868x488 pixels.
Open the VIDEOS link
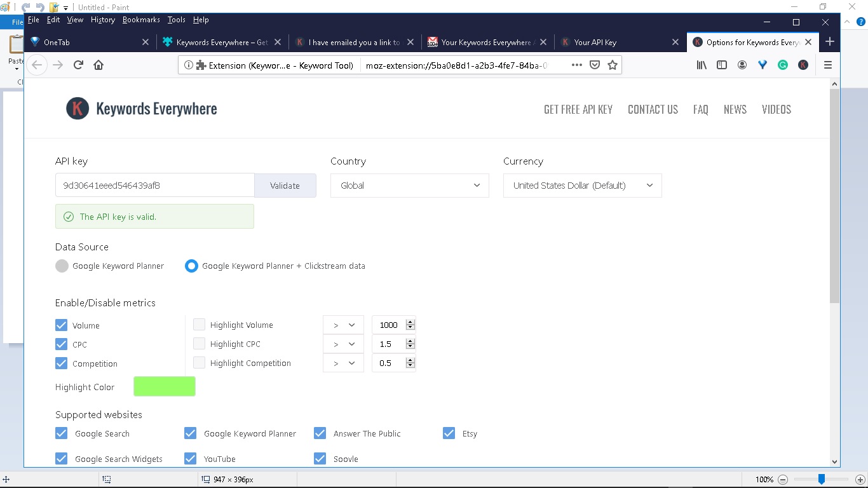point(776,109)
